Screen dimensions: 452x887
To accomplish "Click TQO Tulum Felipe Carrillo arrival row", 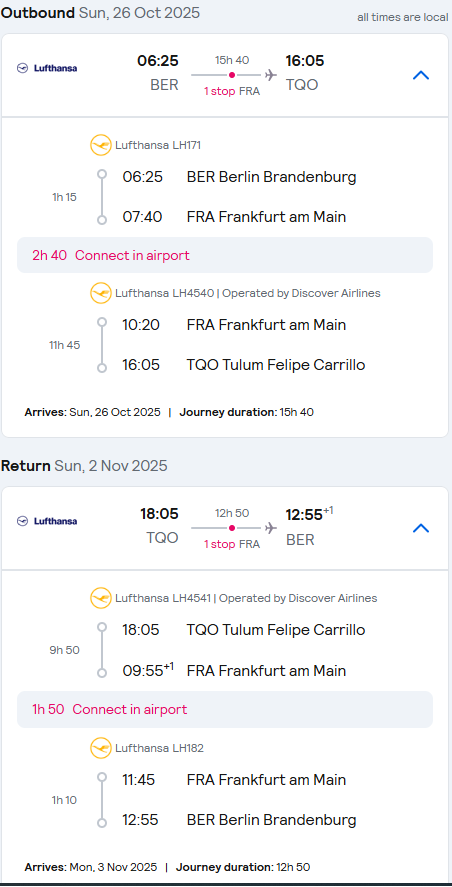I will [x=244, y=365].
